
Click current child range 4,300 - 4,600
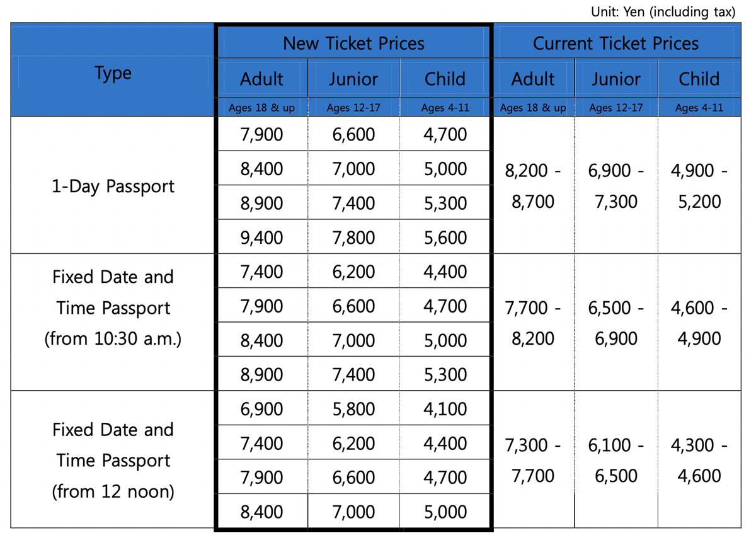(699, 460)
